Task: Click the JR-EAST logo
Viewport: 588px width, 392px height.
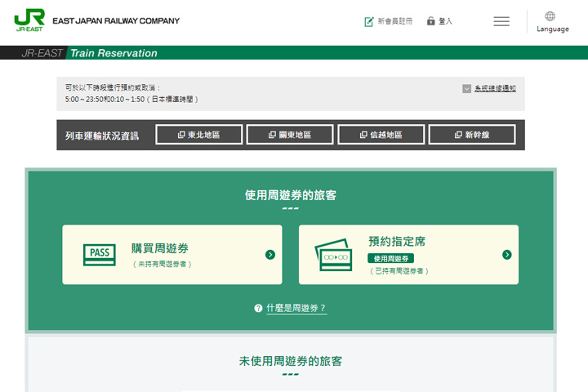Action: click(29, 20)
